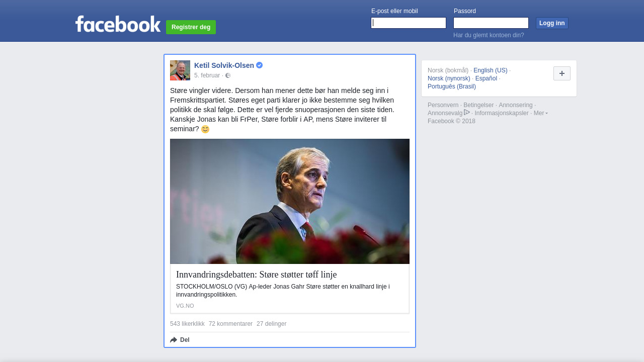Viewport: 644px width, 362px height.
Task: Click the share arrow icon next to Del
Action: (x=174, y=340)
